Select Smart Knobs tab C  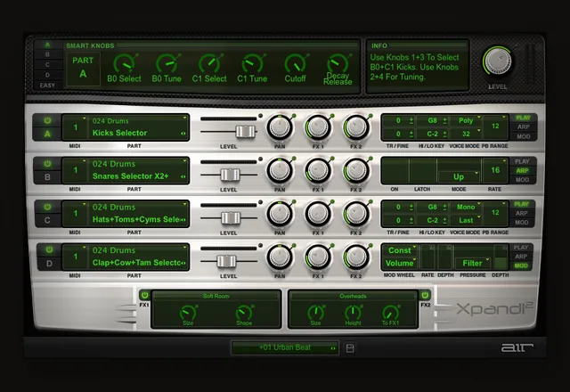(x=47, y=65)
